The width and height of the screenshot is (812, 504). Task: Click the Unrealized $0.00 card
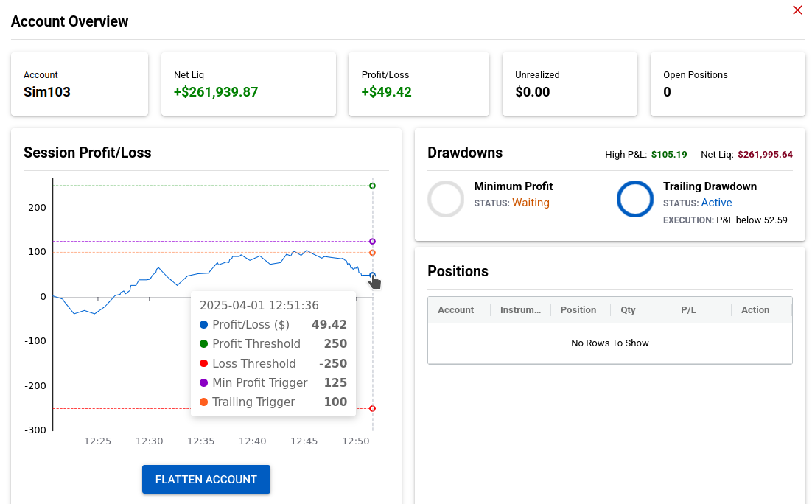click(569, 84)
